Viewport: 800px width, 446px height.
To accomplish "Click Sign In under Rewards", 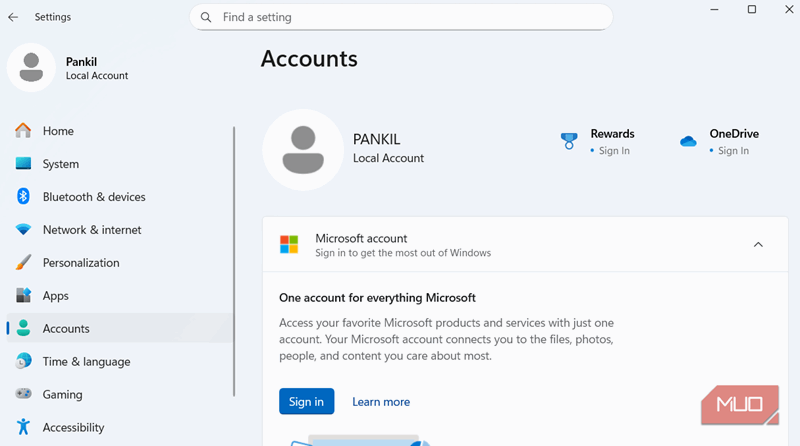I will coord(614,151).
